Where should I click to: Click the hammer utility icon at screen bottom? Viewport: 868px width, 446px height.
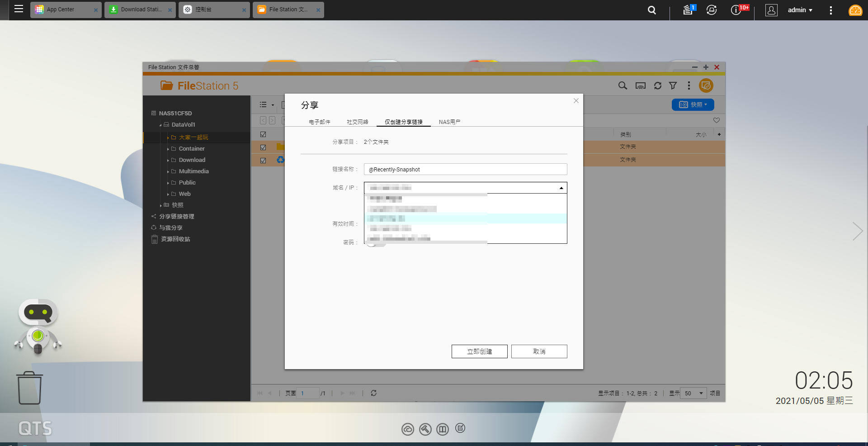pos(425,429)
